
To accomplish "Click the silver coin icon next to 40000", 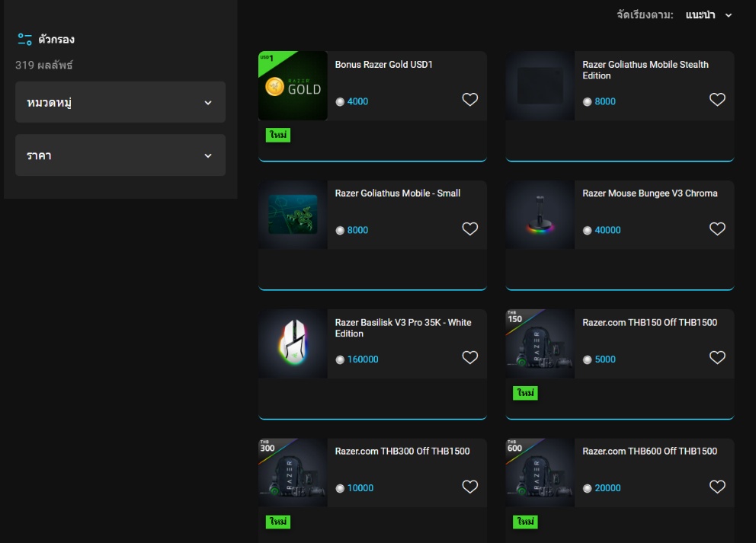I will click(587, 231).
